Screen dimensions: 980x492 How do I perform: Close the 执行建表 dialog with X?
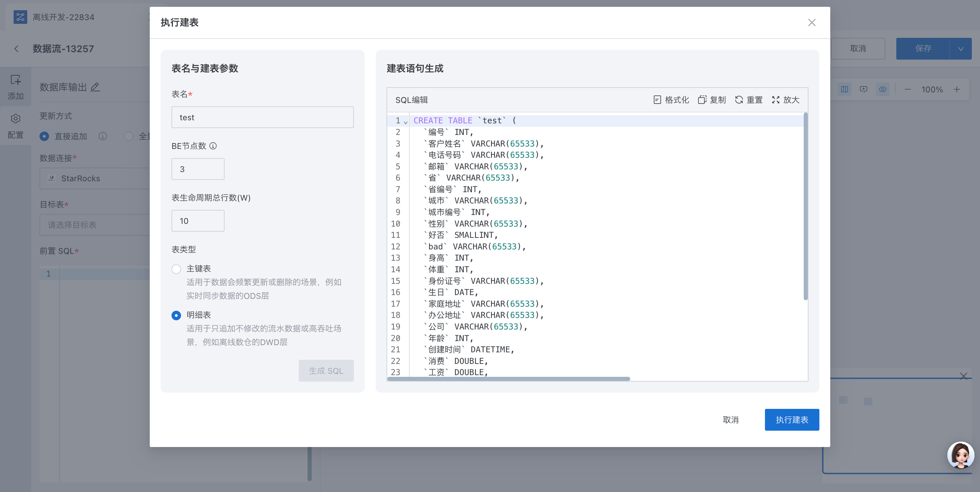click(x=812, y=22)
